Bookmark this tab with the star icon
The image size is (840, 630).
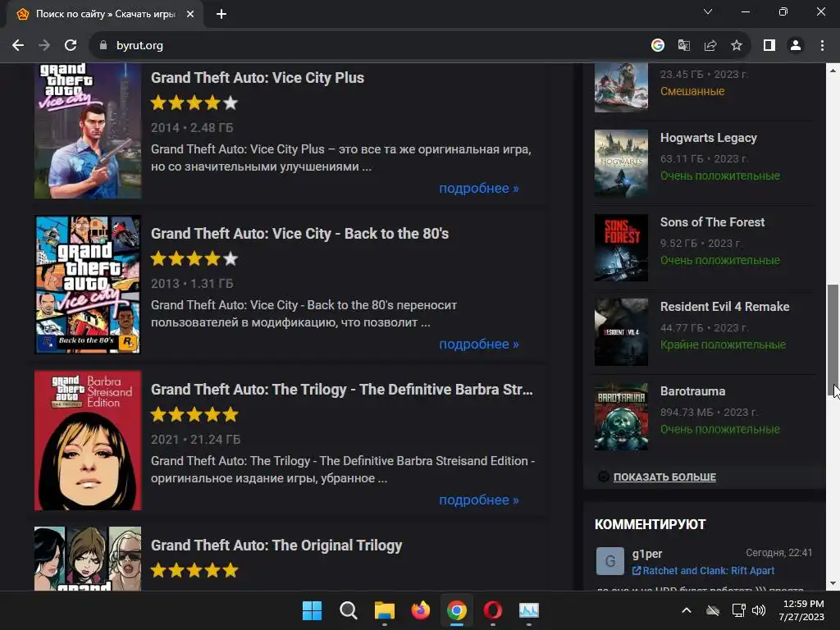tap(737, 46)
